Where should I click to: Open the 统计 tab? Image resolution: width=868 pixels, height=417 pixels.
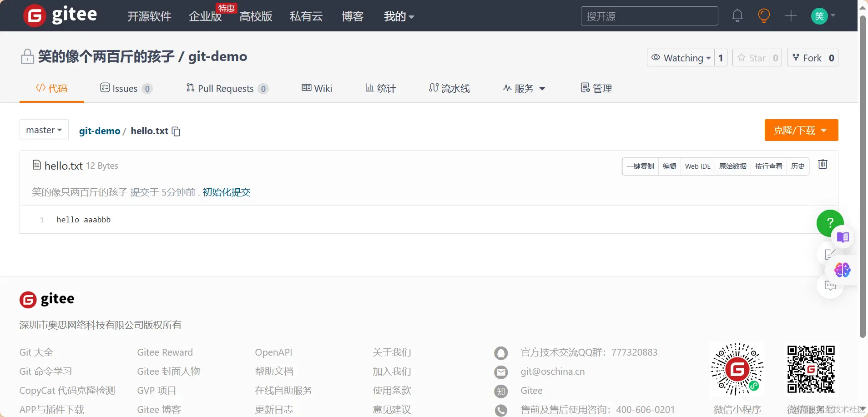point(380,88)
